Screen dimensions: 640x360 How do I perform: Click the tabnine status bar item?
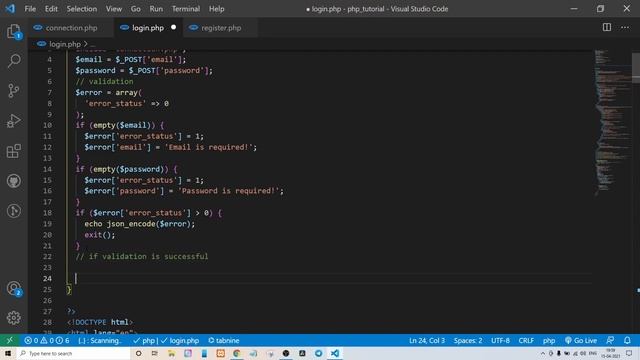tap(223, 340)
